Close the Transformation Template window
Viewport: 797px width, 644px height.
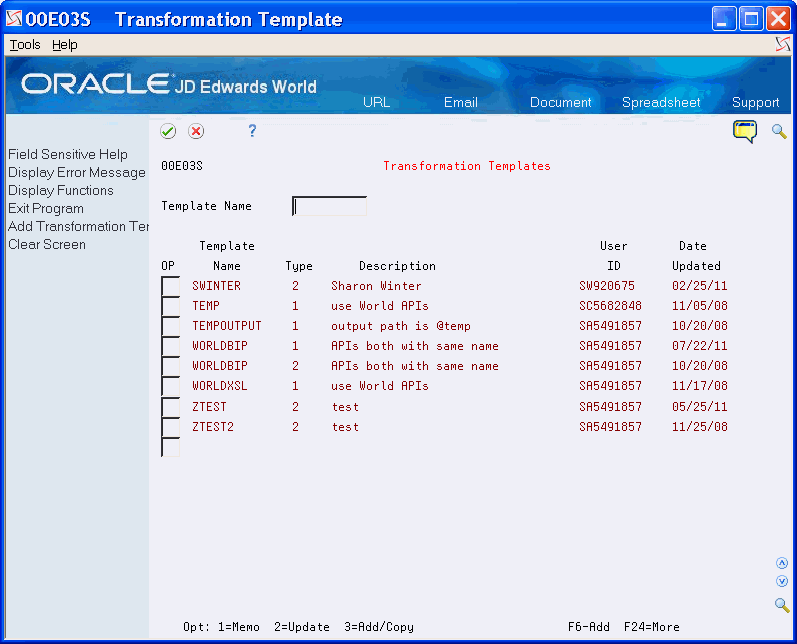pyautogui.click(x=778, y=19)
